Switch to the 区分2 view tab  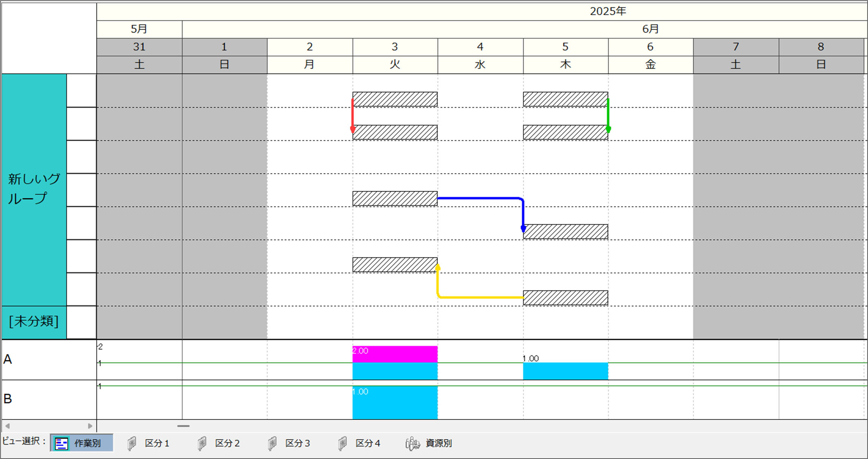point(227,443)
